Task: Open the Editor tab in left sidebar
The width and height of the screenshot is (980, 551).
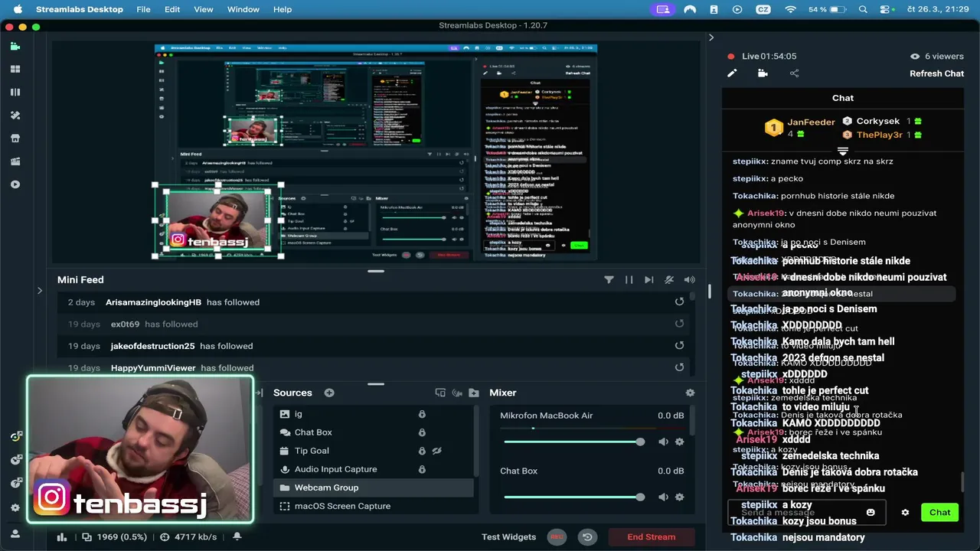Action: [x=15, y=46]
